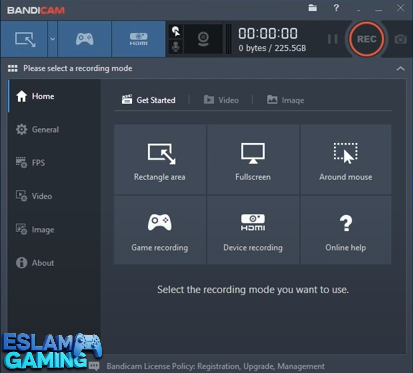Click the pause recording button

coord(332,39)
